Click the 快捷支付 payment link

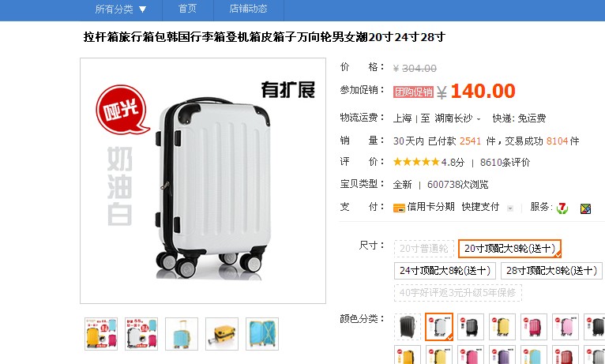480,207
